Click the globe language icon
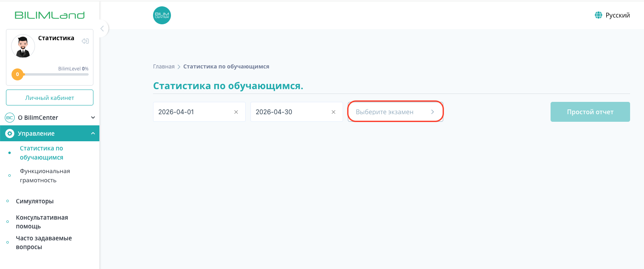 pos(598,15)
